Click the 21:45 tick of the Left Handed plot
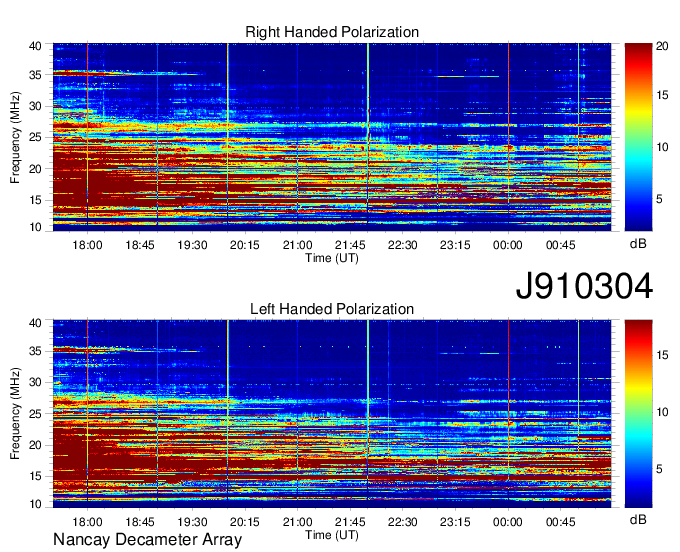The width and height of the screenshot is (680, 552). click(350, 522)
